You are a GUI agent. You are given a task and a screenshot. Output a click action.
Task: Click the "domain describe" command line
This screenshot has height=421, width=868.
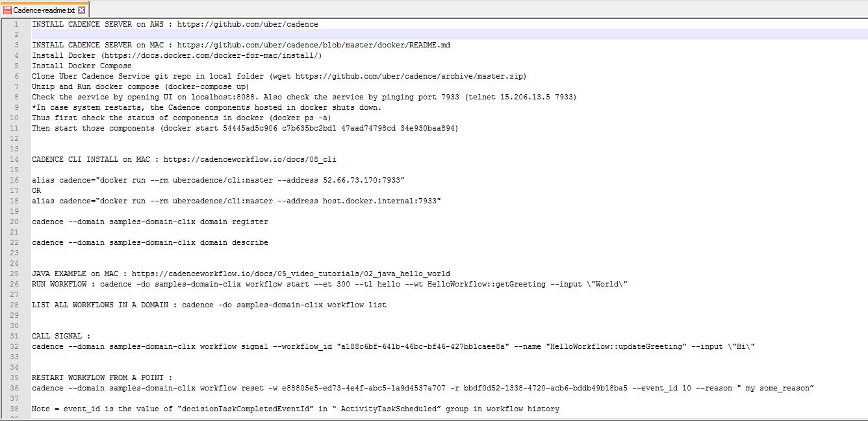coord(150,242)
